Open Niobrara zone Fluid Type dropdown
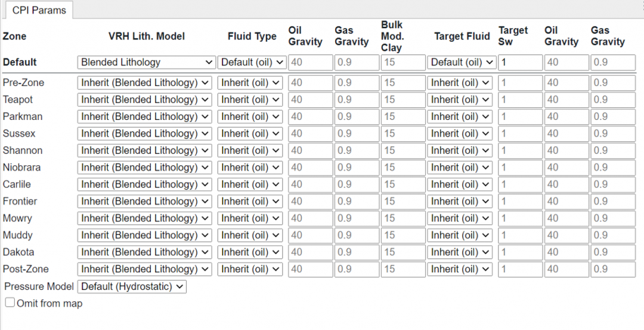Screen dimensions: 644x330 point(250,167)
